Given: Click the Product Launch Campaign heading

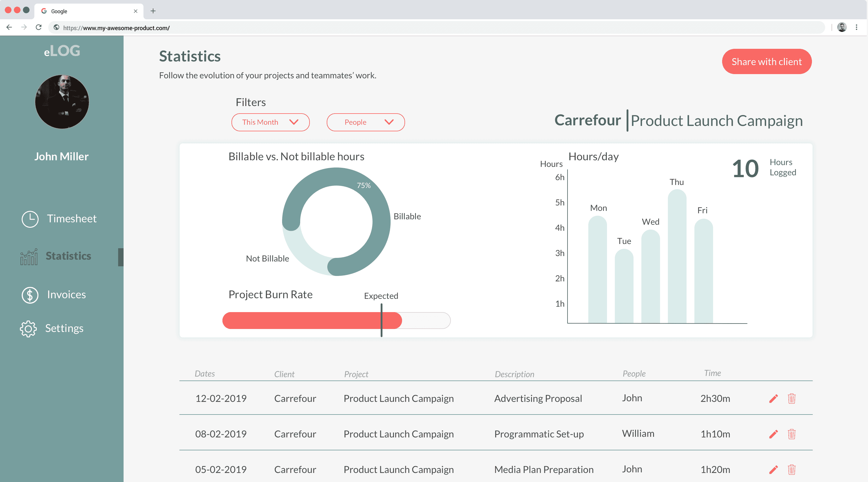Looking at the screenshot, I should click(716, 120).
